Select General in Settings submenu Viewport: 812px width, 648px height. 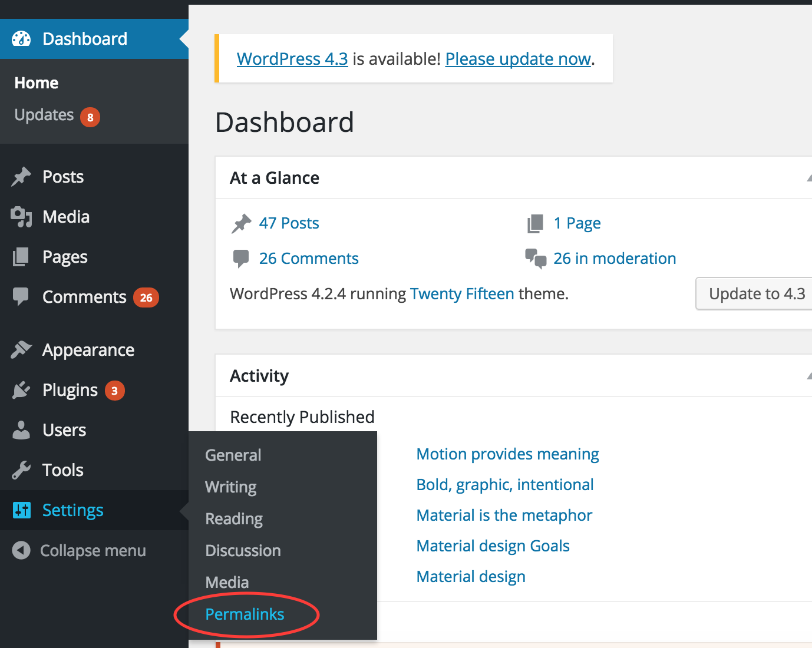click(x=233, y=455)
